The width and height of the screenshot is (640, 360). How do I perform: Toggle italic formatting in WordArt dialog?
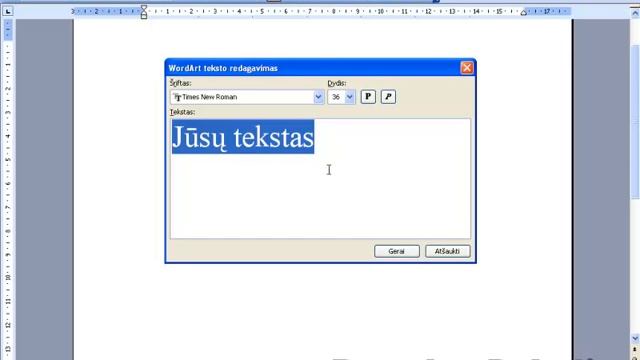(388, 97)
